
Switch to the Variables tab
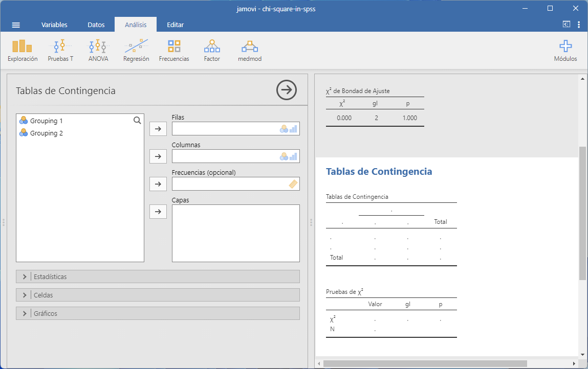pyautogui.click(x=54, y=25)
